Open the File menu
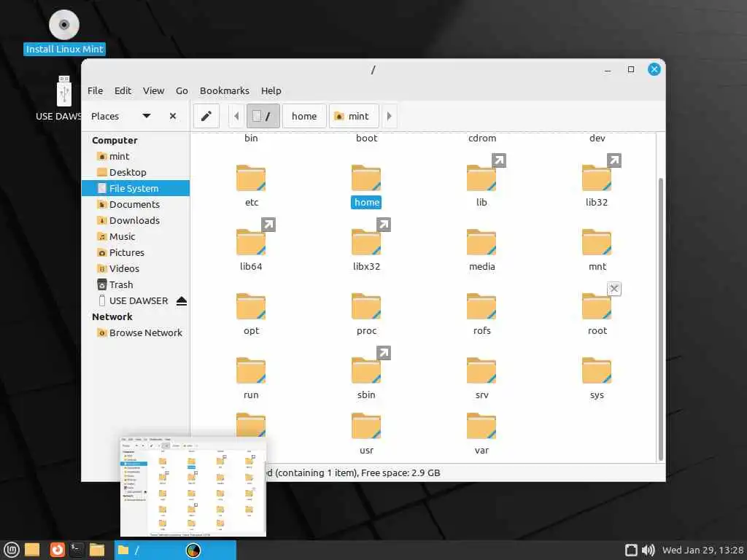The width and height of the screenshot is (747, 560). 95,90
